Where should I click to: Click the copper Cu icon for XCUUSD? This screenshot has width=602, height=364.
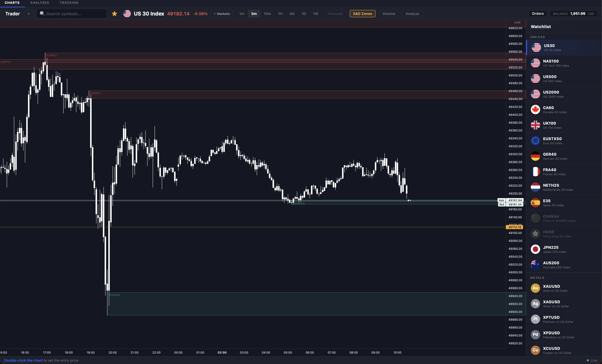coord(535,350)
